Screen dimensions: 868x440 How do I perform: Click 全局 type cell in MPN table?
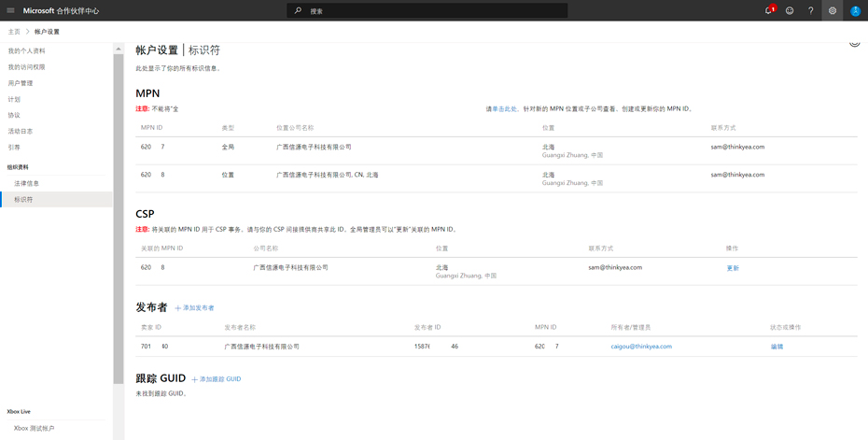[x=228, y=148]
